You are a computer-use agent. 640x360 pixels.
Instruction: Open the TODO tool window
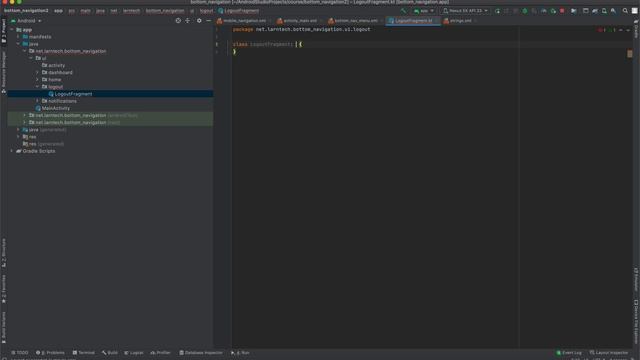pyautogui.click(x=20, y=353)
